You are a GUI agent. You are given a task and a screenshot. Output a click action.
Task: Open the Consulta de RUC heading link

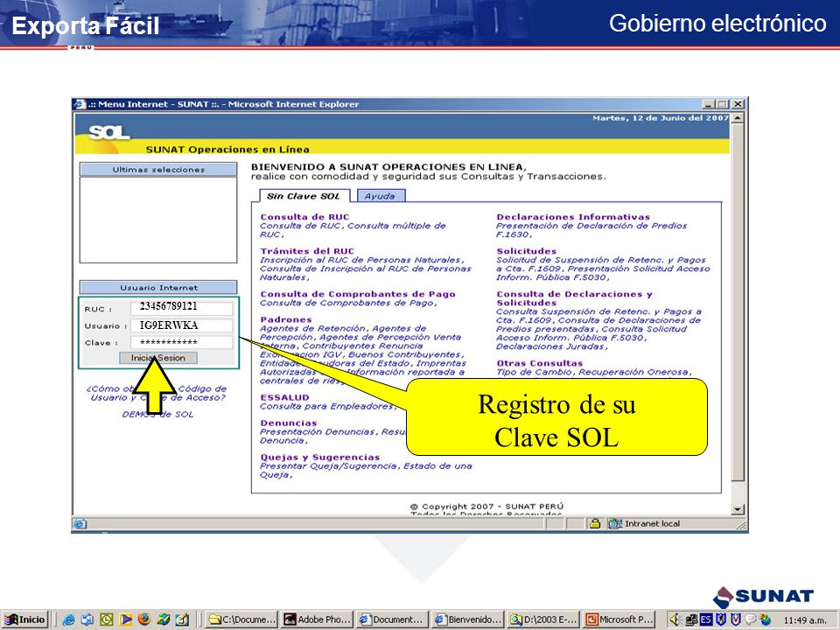click(304, 217)
